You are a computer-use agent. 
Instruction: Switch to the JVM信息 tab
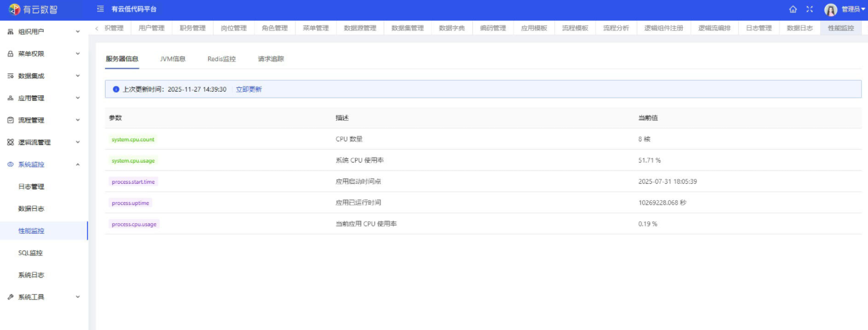point(172,59)
